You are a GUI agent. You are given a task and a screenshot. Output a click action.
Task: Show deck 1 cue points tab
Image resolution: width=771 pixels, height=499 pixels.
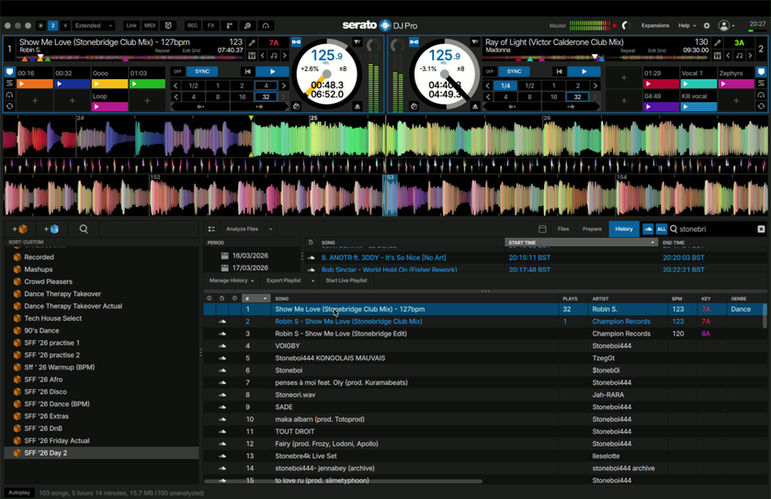point(9,72)
